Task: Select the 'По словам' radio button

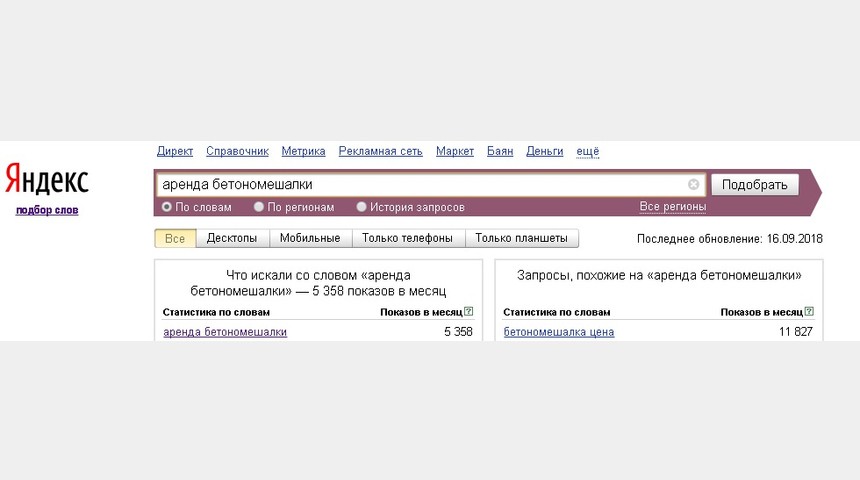Action: tap(167, 207)
